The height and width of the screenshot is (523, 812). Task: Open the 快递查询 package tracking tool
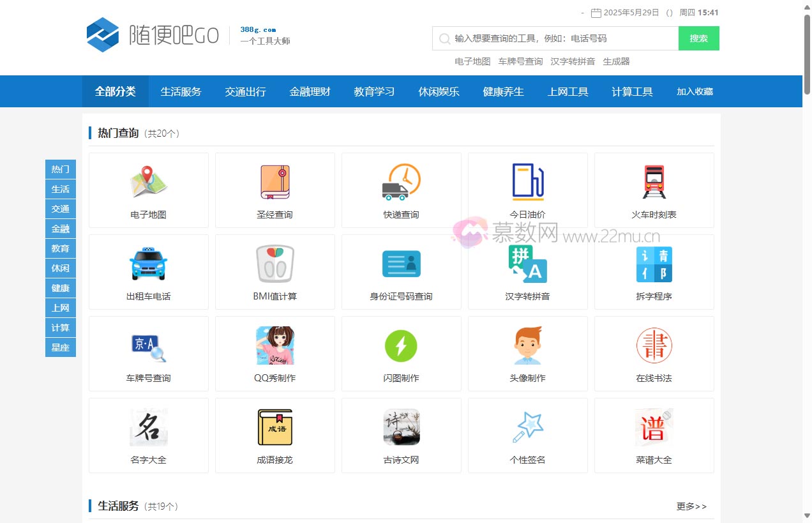(401, 190)
